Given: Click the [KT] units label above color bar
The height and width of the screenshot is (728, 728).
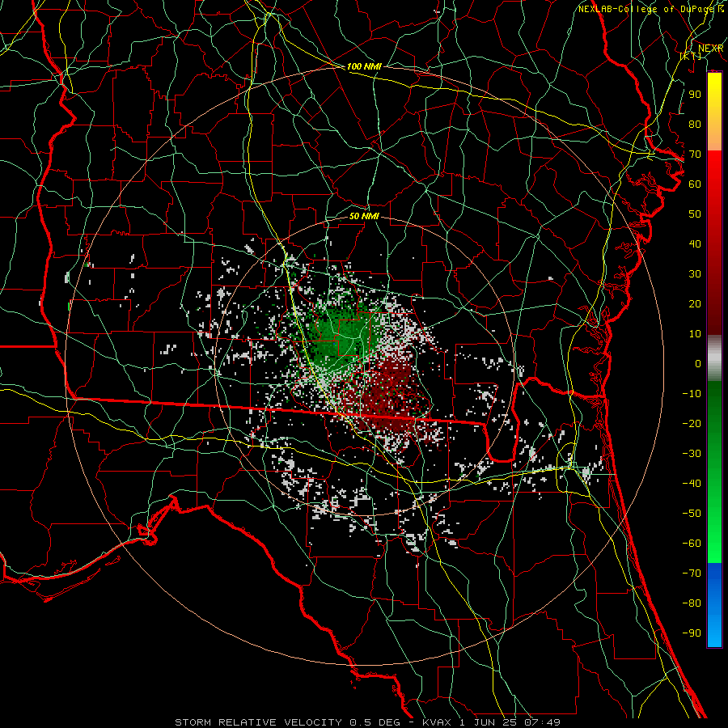Looking at the screenshot, I should point(691,56).
